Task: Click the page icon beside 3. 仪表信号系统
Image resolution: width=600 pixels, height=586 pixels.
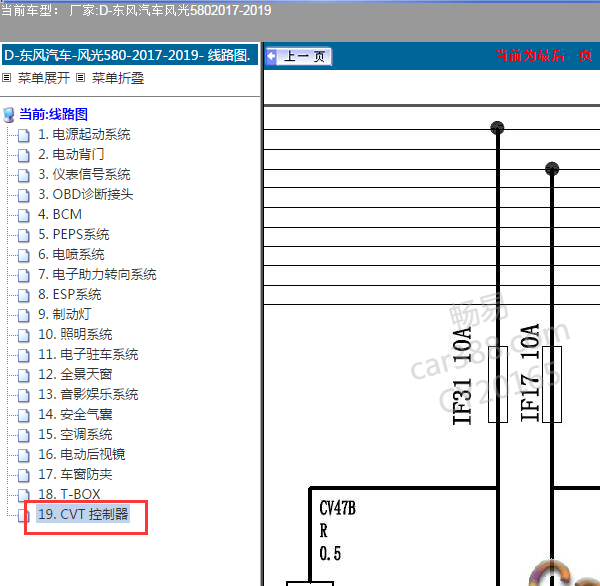Action: (24, 175)
